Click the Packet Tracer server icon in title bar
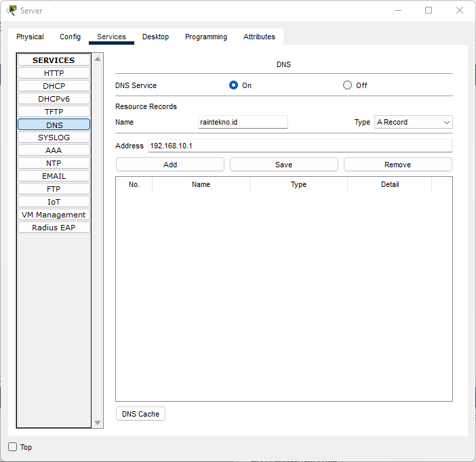The width and height of the screenshot is (476, 462). (12, 10)
